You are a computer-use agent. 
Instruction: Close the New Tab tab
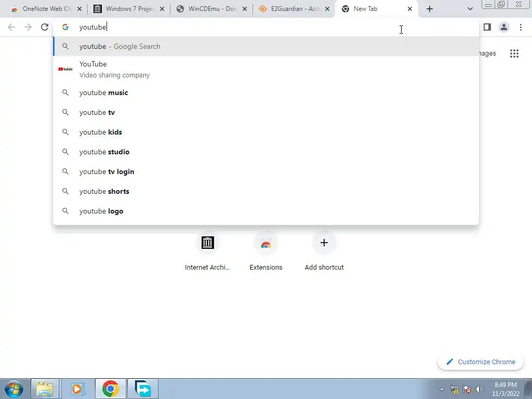[x=410, y=9]
